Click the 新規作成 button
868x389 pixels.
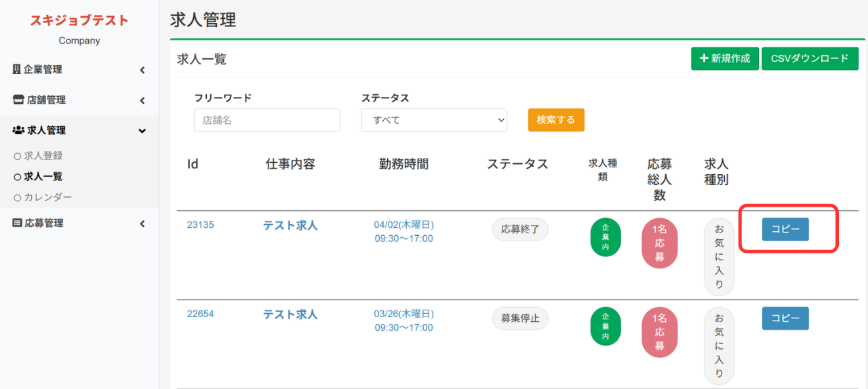pyautogui.click(x=725, y=58)
